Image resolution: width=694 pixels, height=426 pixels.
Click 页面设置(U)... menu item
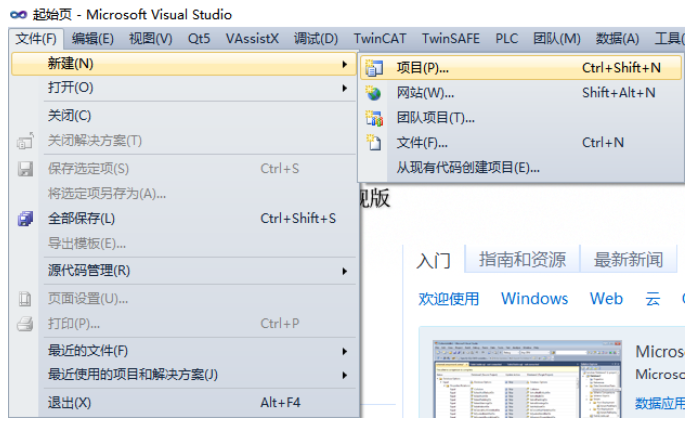(x=184, y=299)
